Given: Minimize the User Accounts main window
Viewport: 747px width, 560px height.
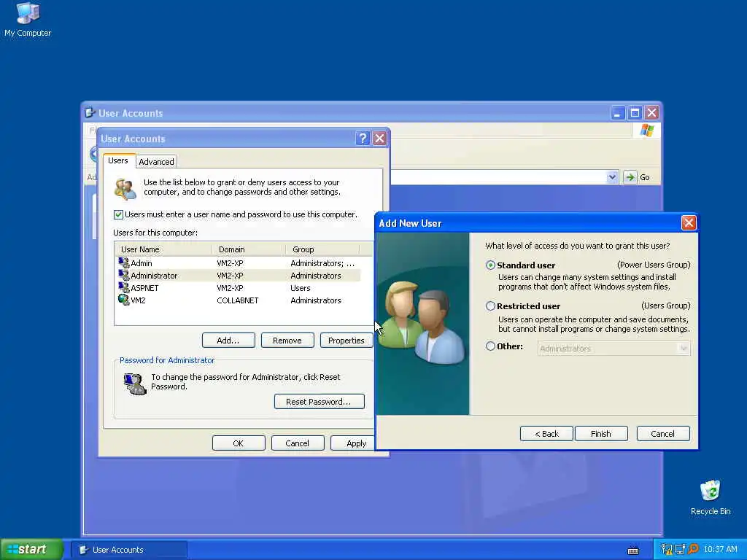Looking at the screenshot, I should pyautogui.click(x=617, y=113).
